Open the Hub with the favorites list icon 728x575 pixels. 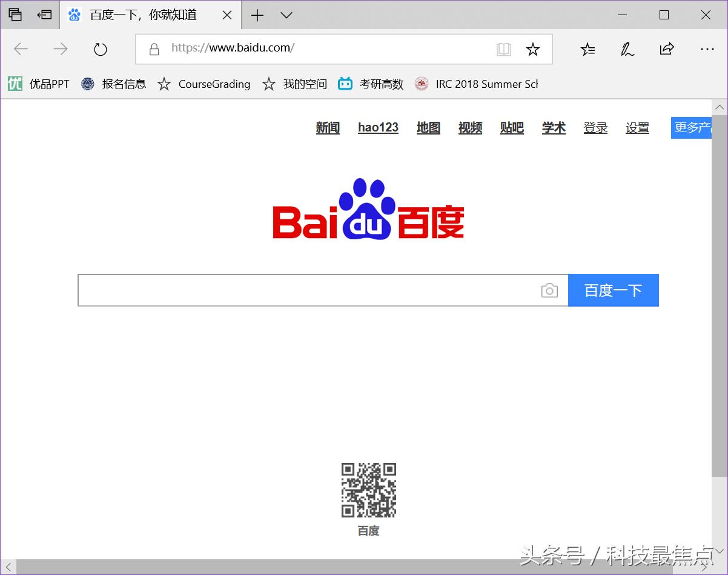[587, 49]
